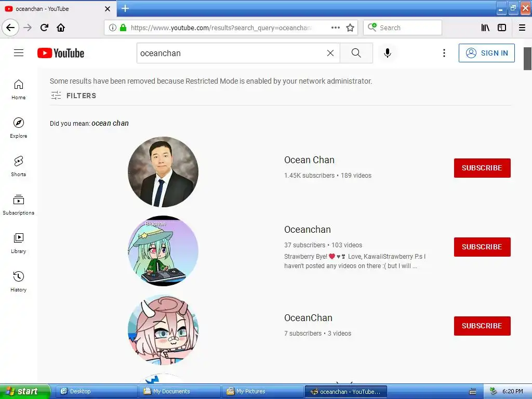Viewport: 532px width, 399px height.
Task: Click the 6:20 PM clock
Action: (x=512, y=392)
